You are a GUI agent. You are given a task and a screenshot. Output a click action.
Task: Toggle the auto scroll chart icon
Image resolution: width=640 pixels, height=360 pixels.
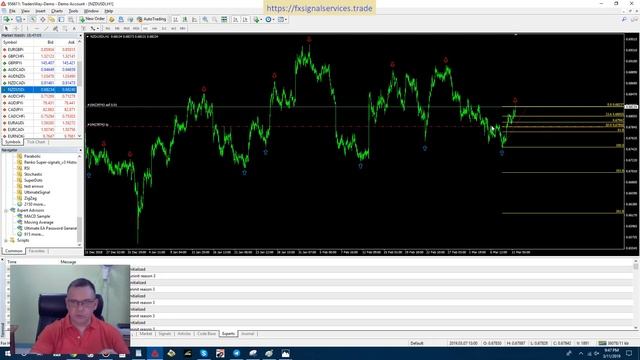coord(236,19)
